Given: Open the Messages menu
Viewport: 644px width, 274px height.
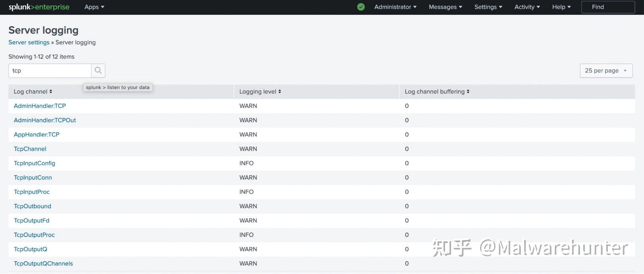Looking at the screenshot, I should point(445,7).
